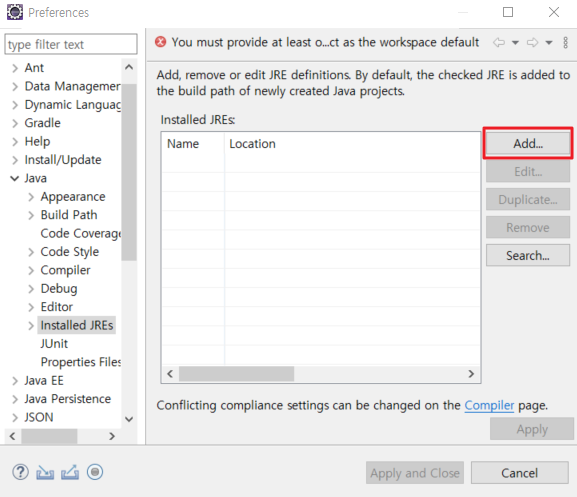Click tree horizontal scrollbar left arrow

(x=13, y=436)
